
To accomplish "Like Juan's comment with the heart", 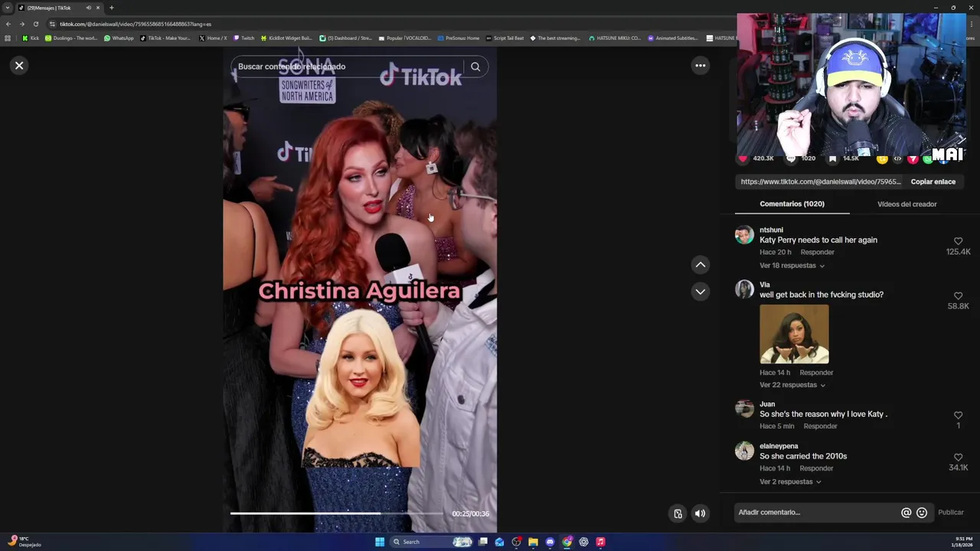I will [958, 415].
